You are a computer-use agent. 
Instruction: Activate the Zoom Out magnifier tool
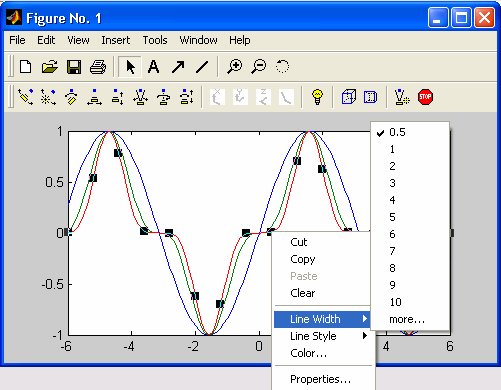point(259,66)
